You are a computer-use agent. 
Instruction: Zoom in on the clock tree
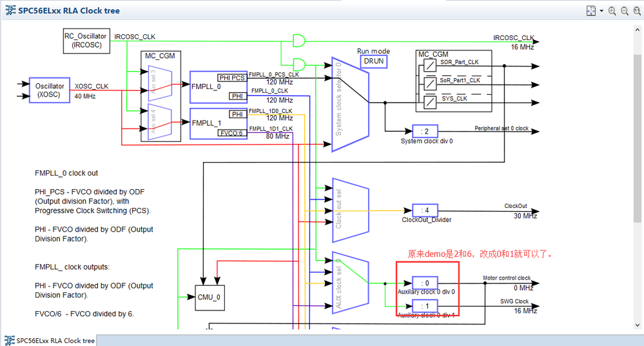[612, 11]
